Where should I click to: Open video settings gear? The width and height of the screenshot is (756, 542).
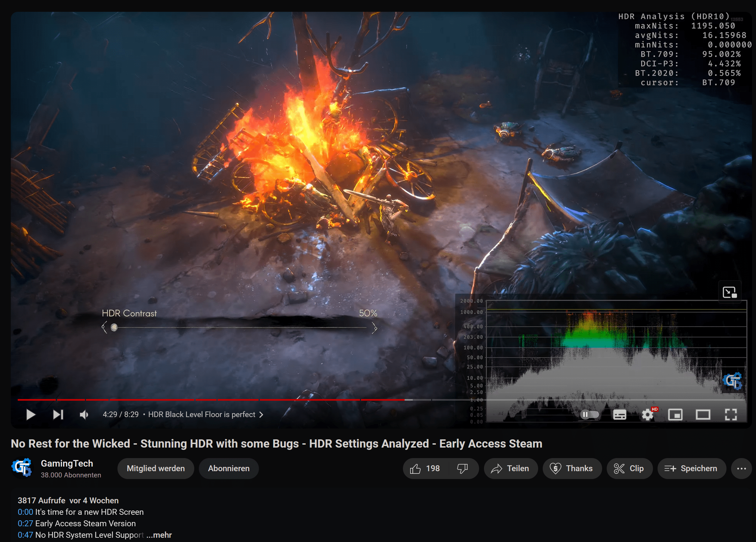coord(648,414)
